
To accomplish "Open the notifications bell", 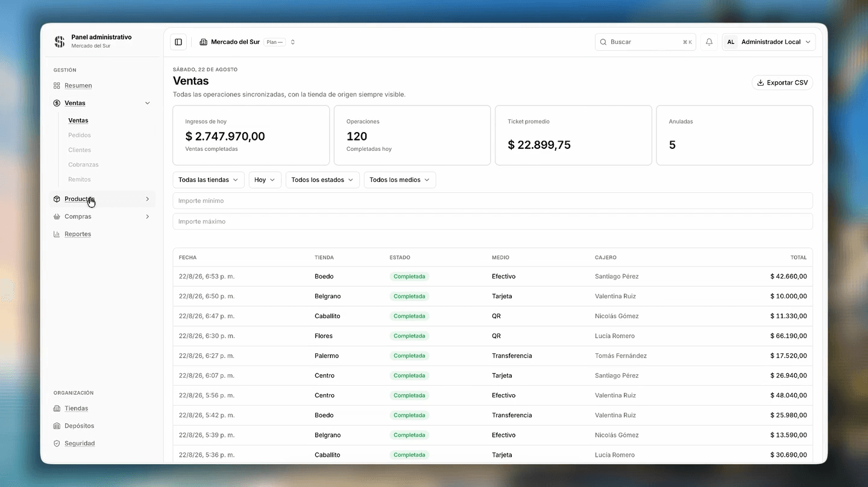I will coord(709,42).
